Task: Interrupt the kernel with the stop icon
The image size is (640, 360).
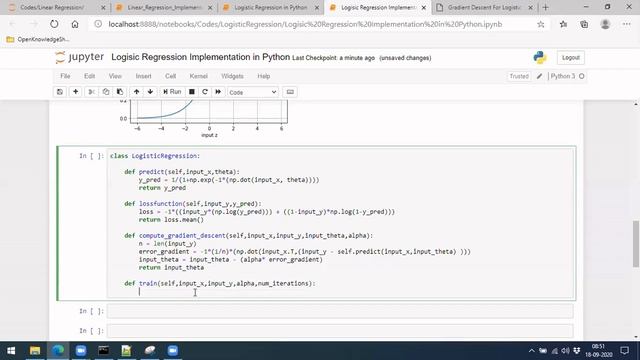Action: [191, 92]
